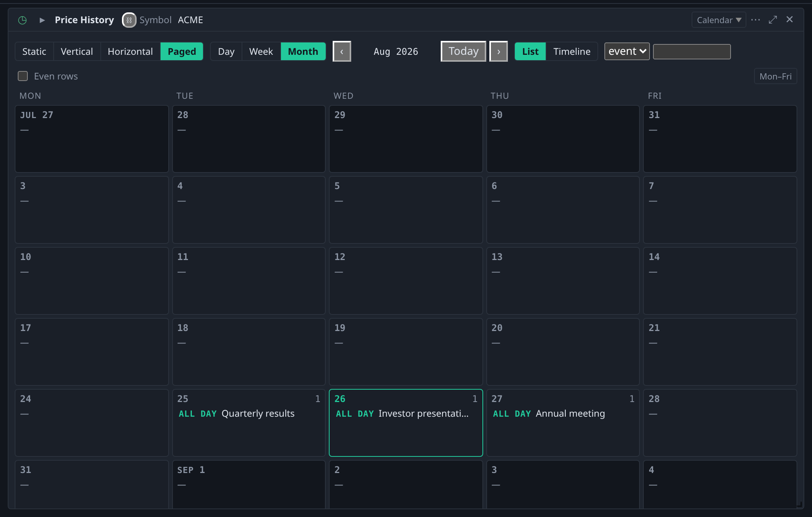Select the Paged layout mode

182,51
